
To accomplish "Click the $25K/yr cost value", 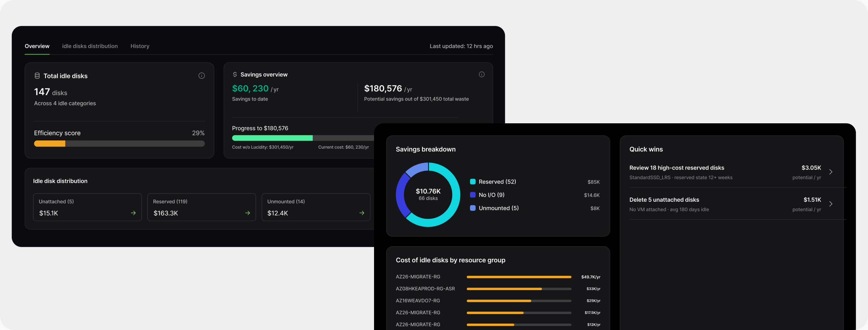I will click(x=593, y=301).
